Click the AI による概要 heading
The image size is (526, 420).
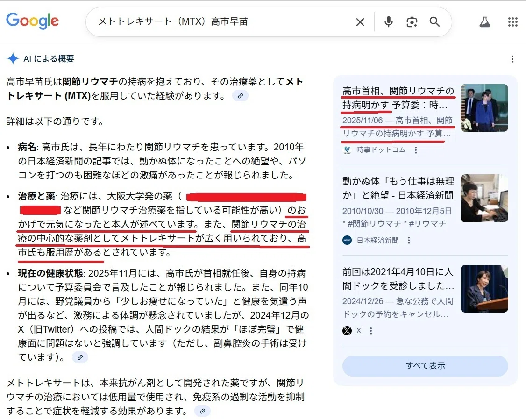tap(49, 59)
